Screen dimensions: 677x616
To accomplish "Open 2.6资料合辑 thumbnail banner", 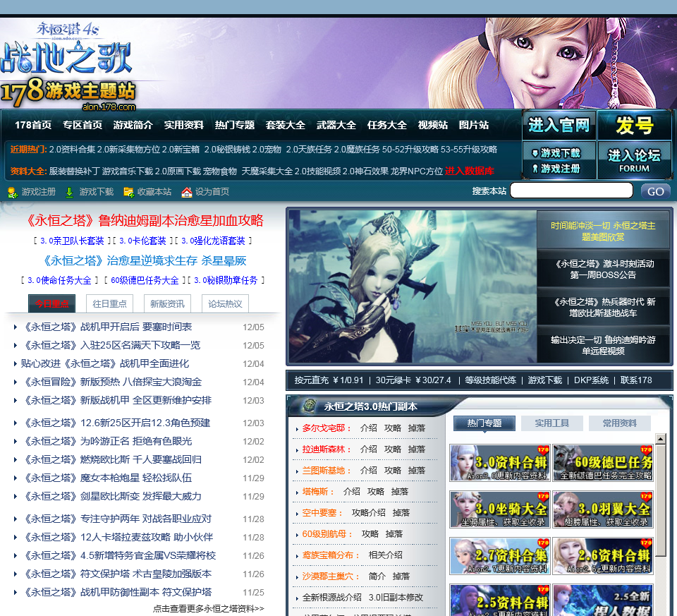I will 603,557.
